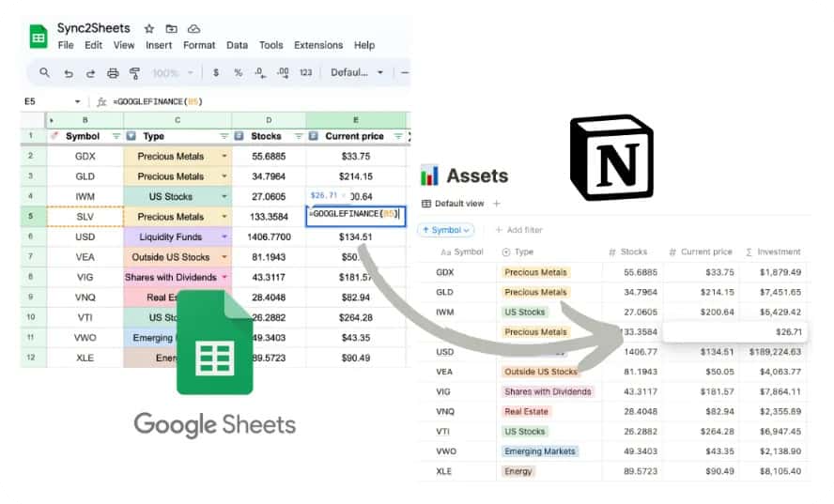834x504 pixels.
Task: Open the Format menu
Action: click(199, 45)
